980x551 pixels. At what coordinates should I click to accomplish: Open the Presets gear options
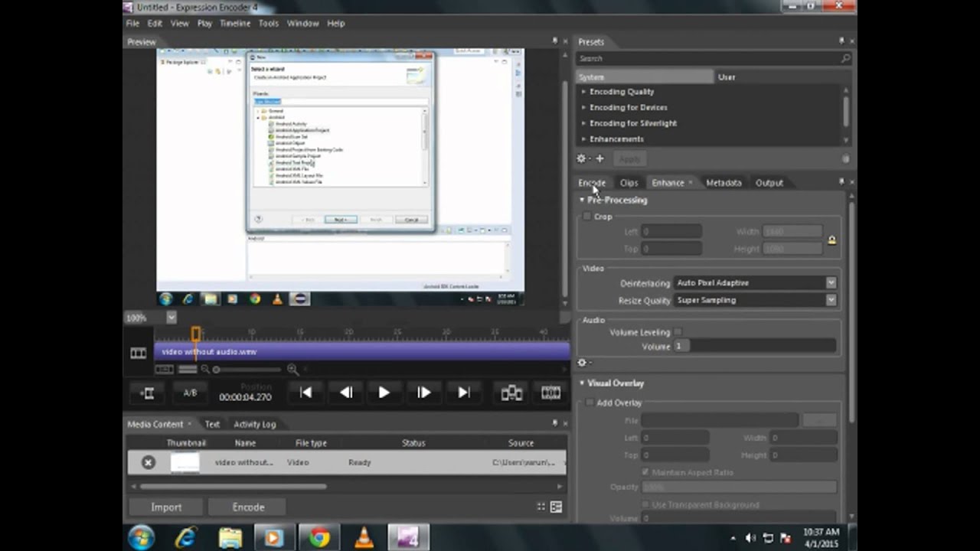pos(581,158)
